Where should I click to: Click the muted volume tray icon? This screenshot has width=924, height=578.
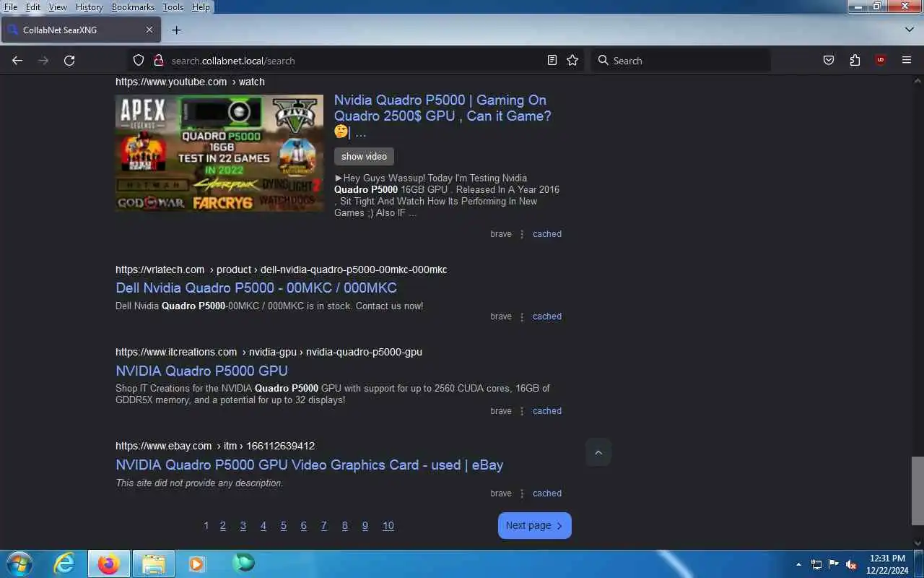(x=852, y=564)
